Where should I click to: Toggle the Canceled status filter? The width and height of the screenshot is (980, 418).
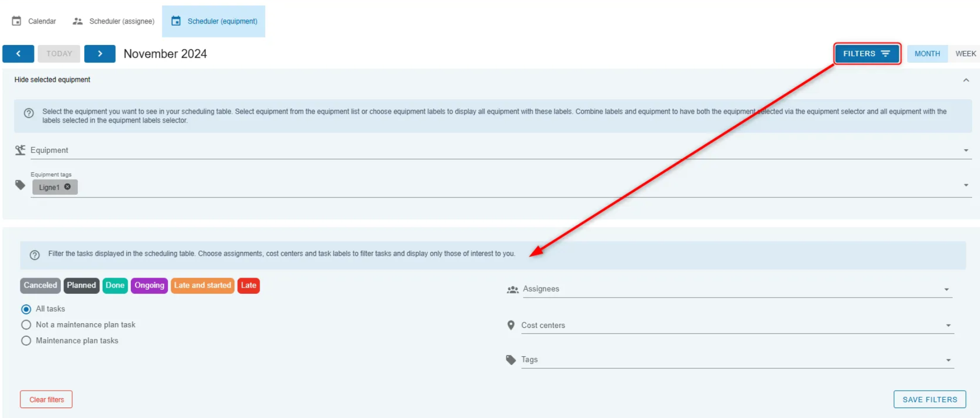40,285
